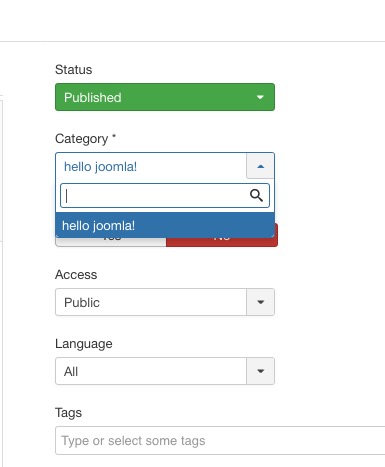The width and height of the screenshot is (385, 467).
Task: Open the Language dropdown showing All
Action: pyautogui.click(x=165, y=371)
